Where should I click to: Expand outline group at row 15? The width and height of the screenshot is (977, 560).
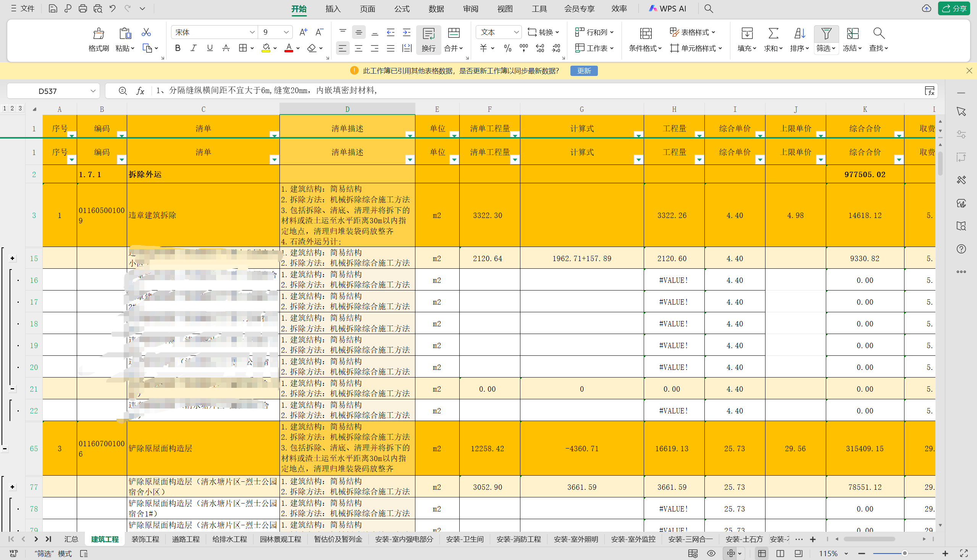tap(12, 258)
